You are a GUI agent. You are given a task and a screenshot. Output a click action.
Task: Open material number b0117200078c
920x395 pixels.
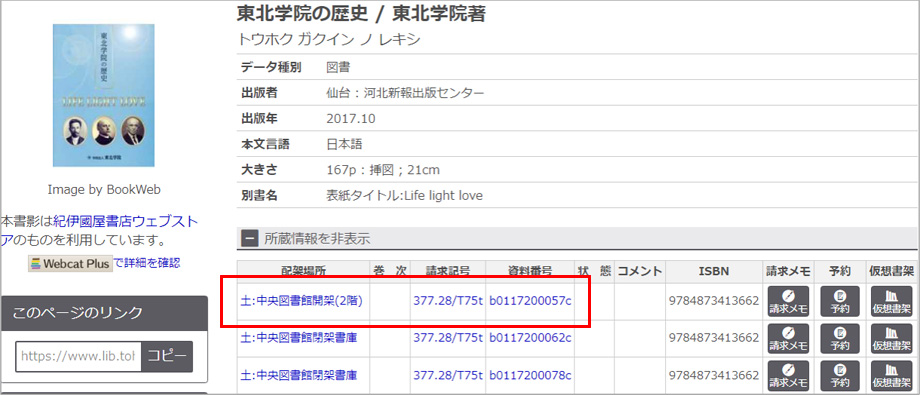click(x=530, y=375)
